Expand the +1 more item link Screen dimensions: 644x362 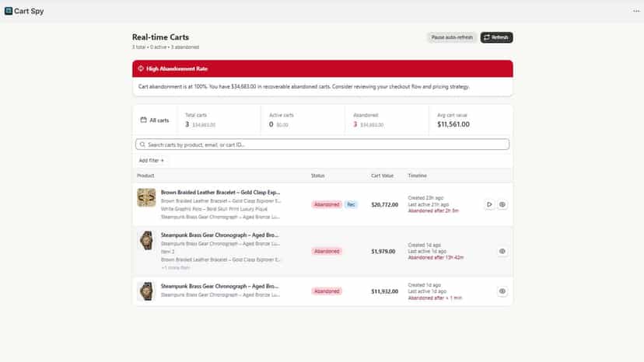pos(175,267)
